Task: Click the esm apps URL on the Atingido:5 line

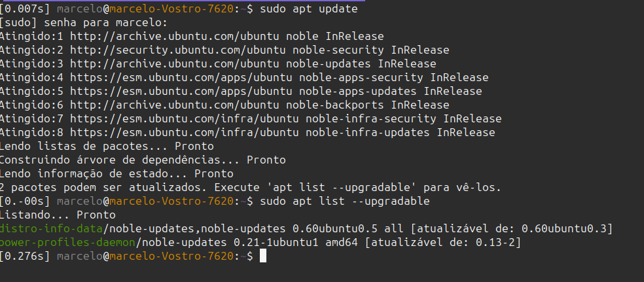Action: (180, 92)
